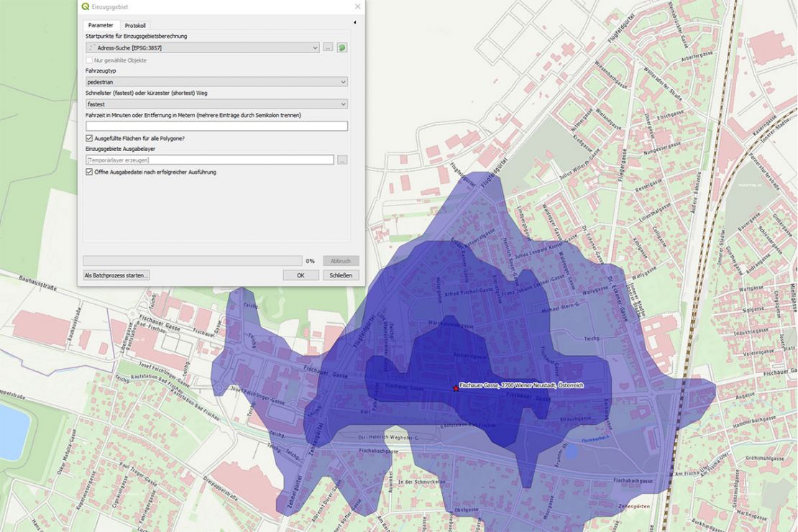Close the Einzugsgebiet dialog window
798x532 pixels.
357,6
